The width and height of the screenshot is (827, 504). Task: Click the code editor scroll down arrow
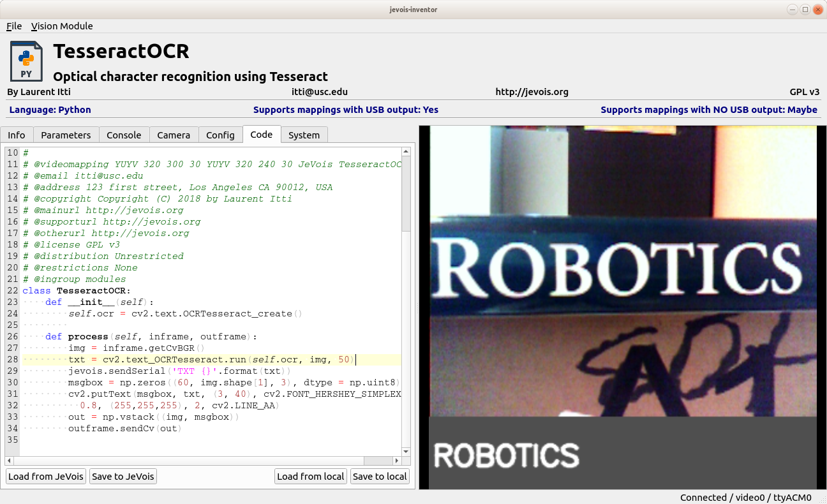coord(406,451)
